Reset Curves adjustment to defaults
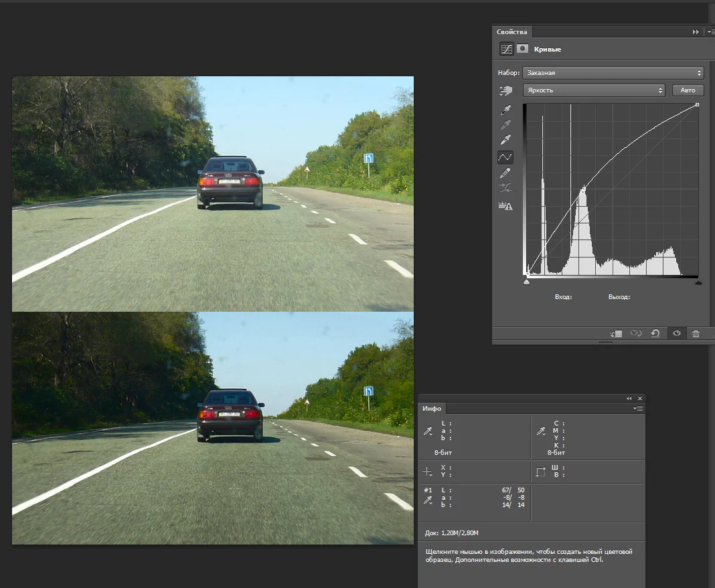Viewport: 715px width, 588px height. pos(655,333)
